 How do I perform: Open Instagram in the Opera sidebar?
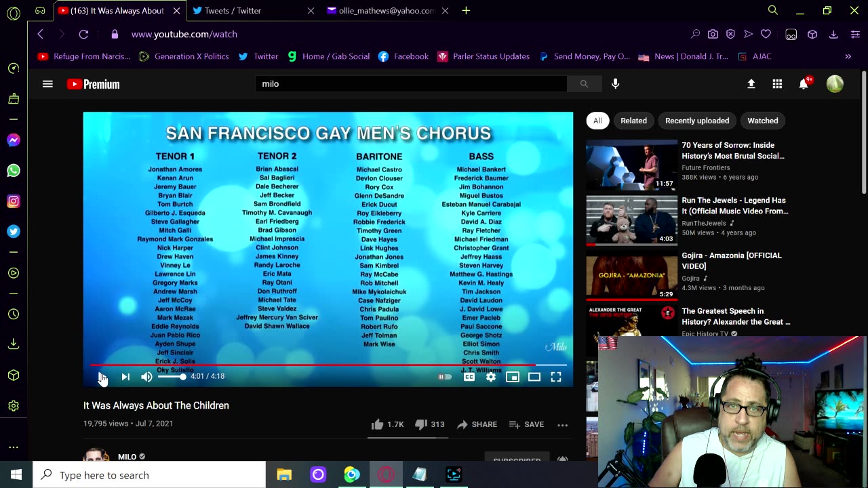click(x=14, y=201)
